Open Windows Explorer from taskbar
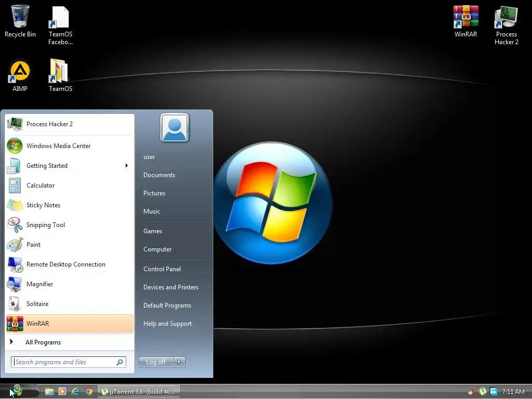532x399 pixels. (x=49, y=392)
